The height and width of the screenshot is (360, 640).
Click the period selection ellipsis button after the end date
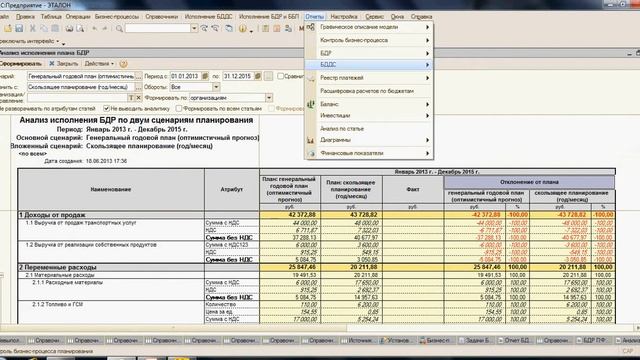tap(269, 76)
